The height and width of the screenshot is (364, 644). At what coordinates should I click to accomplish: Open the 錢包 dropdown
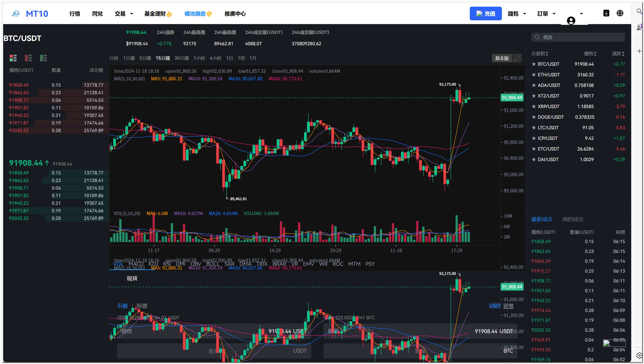pos(516,14)
